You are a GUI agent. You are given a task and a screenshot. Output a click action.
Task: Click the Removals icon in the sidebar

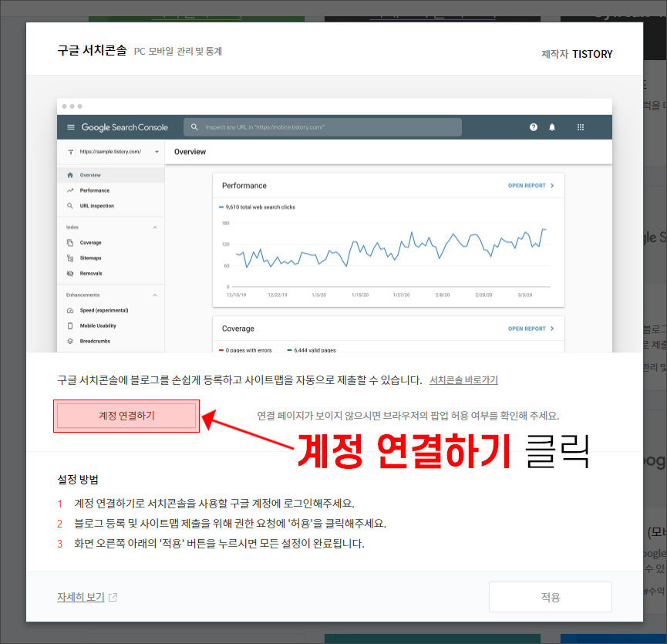69,273
